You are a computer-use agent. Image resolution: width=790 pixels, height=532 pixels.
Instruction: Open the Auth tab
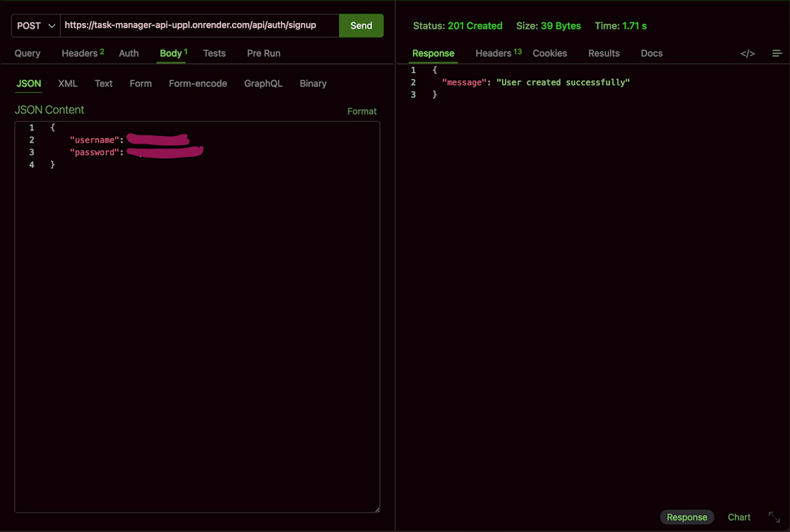tap(129, 53)
